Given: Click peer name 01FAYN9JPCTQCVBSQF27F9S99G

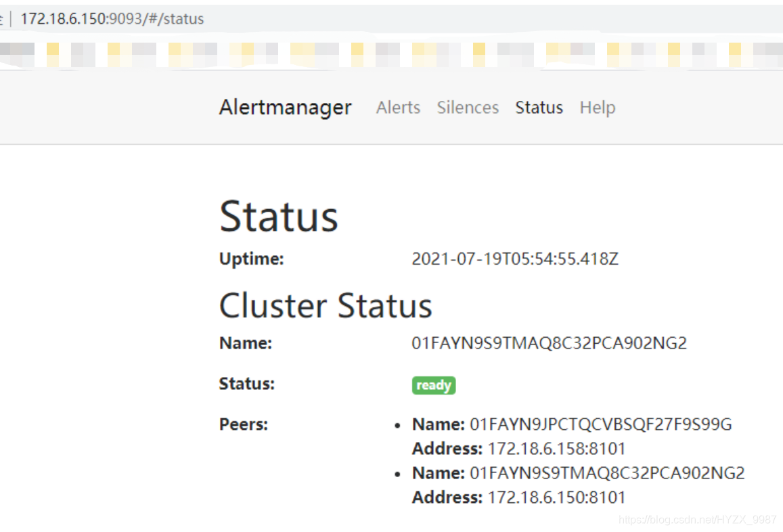Looking at the screenshot, I should [600, 424].
